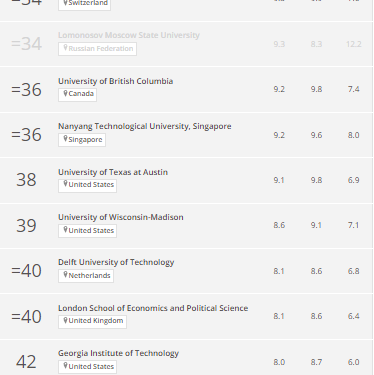Open University of British Columbia link
374x375 pixels.
click(115, 81)
